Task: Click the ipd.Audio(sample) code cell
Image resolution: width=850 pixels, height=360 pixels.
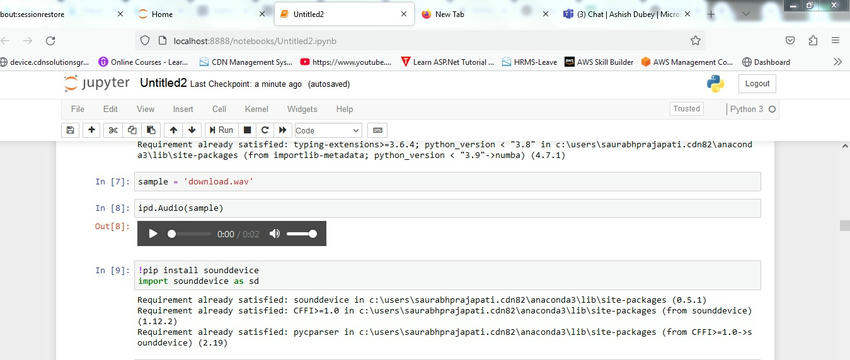Action: tap(447, 208)
